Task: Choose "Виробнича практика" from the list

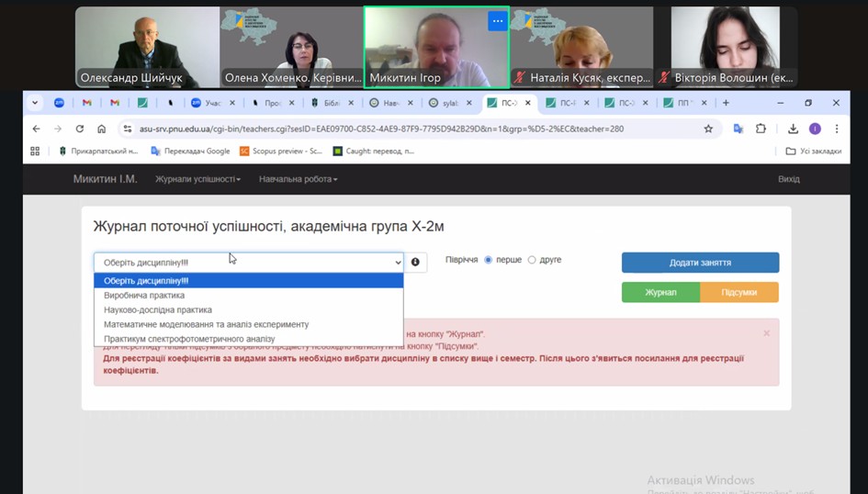Action: (x=144, y=296)
